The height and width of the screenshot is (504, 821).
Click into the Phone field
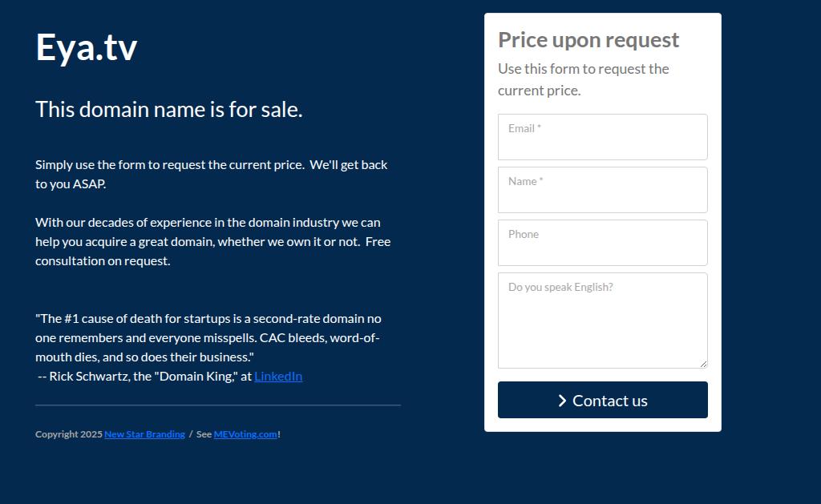(x=603, y=243)
